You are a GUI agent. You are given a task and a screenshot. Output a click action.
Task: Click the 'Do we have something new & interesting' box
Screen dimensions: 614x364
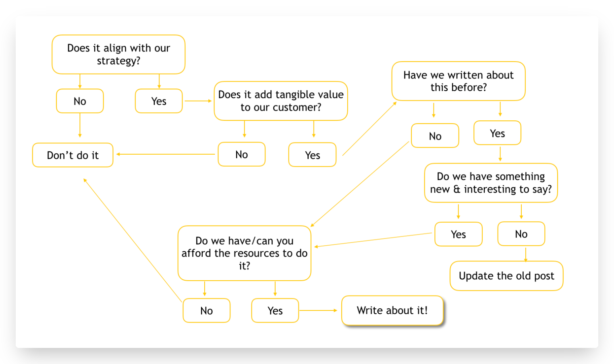(x=491, y=183)
